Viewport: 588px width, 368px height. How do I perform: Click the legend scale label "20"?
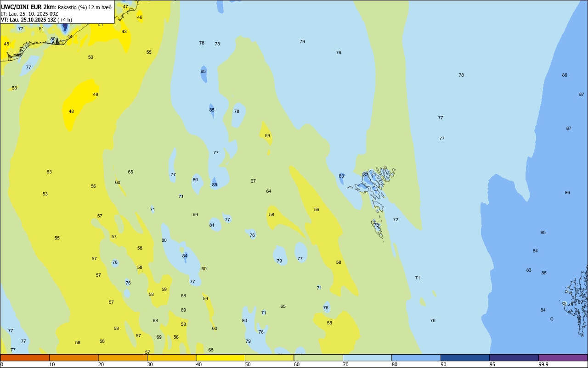coord(101,364)
